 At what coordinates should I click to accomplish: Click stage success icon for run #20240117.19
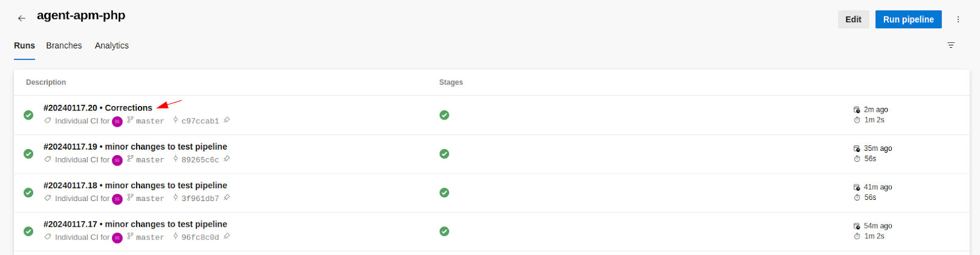pyautogui.click(x=444, y=154)
